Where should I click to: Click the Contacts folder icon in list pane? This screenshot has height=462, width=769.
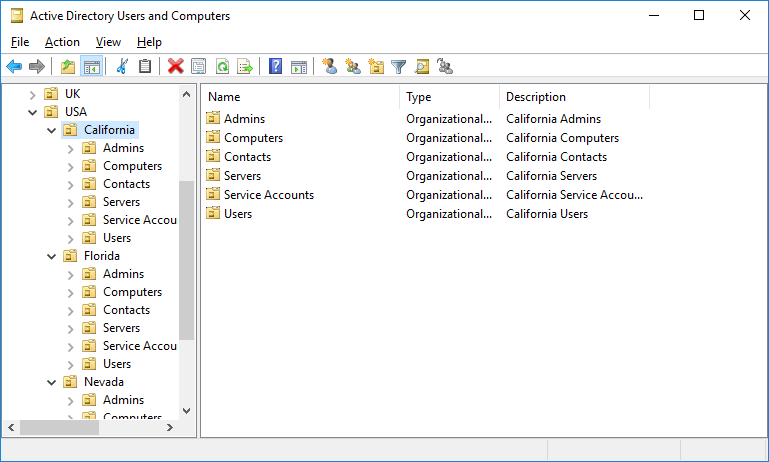click(x=213, y=156)
